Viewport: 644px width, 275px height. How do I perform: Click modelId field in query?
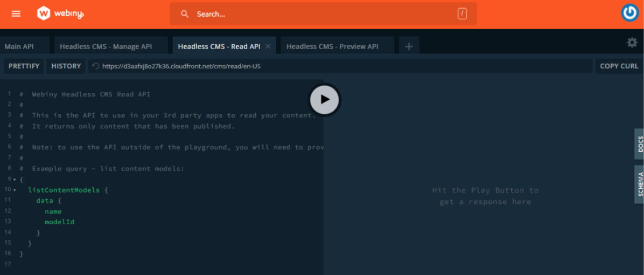coord(60,222)
